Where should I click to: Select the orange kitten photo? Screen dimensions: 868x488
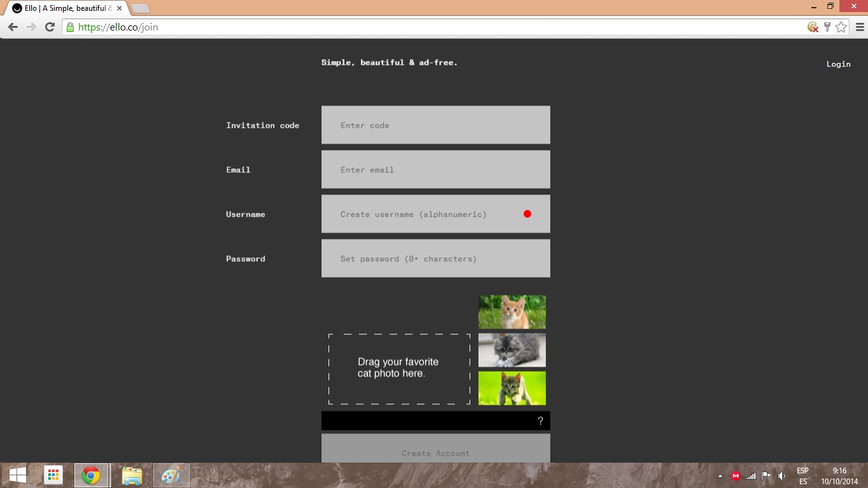click(512, 311)
